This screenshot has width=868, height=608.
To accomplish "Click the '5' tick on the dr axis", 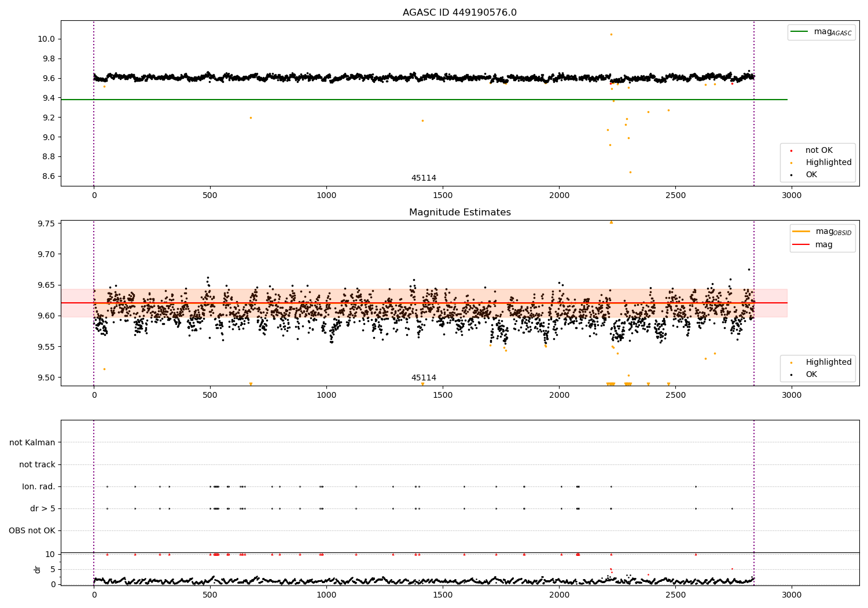I will tap(53, 569).
